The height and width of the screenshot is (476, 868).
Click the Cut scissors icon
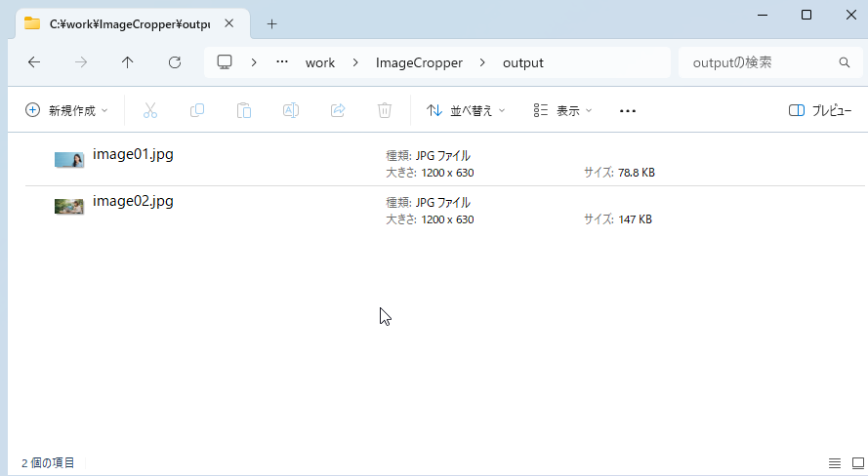pos(150,111)
